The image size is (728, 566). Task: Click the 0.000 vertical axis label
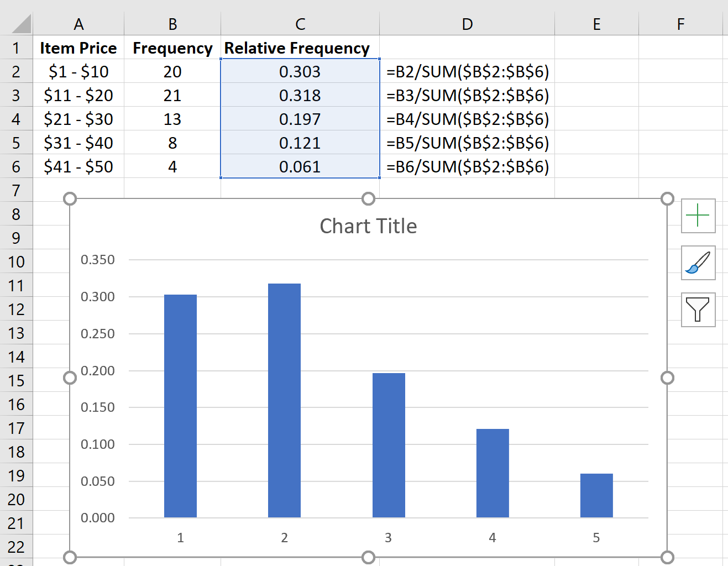98,518
